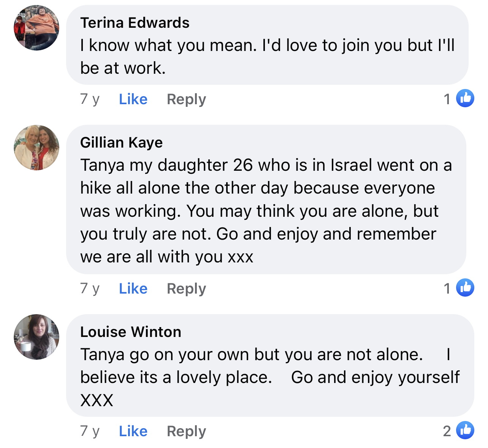Open Terina Edwards' profile picture
Viewport: 488px width, 448px height.
[x=36, y=28]
